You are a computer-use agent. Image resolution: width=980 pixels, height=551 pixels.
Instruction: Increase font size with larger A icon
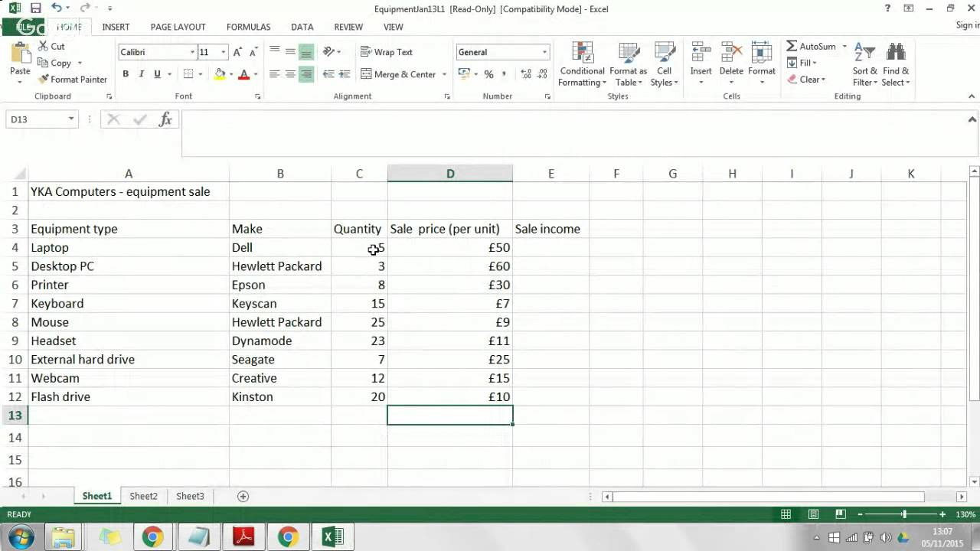237,52
